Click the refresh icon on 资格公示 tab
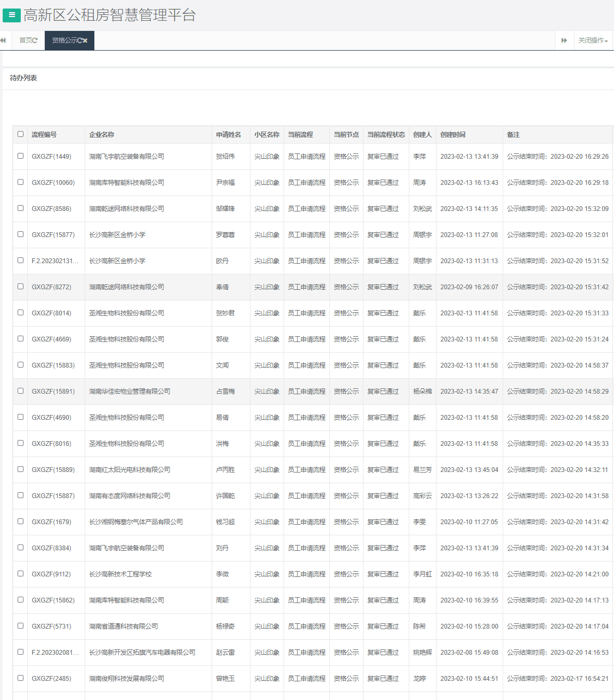Image resolution: width=614 pixels, height=700 pixels. [x=79, y=40]
